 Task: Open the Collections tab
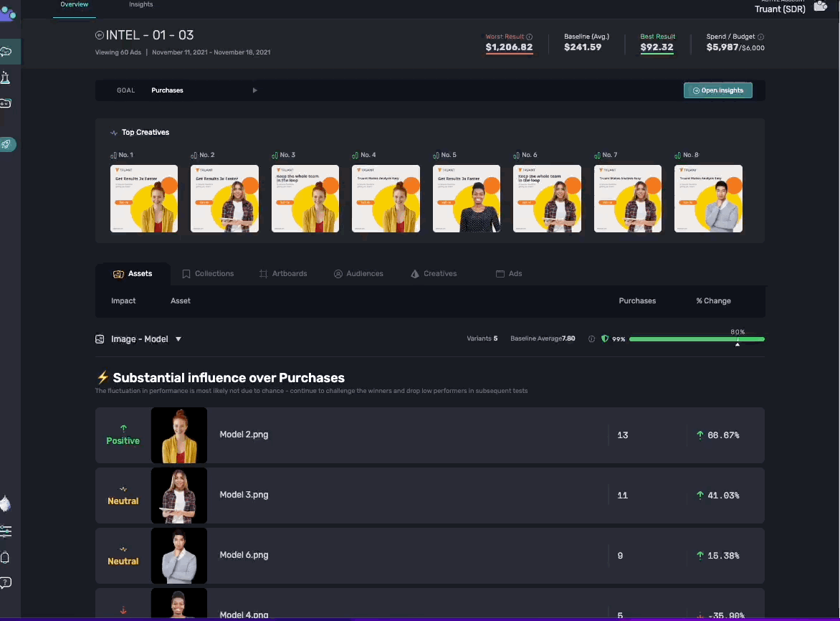click(208, 274)
